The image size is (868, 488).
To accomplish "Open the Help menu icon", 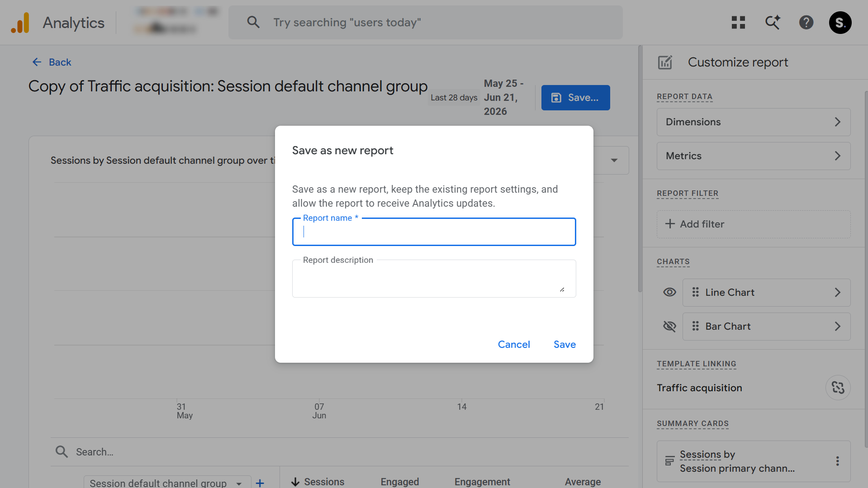I will pos(806,23).
